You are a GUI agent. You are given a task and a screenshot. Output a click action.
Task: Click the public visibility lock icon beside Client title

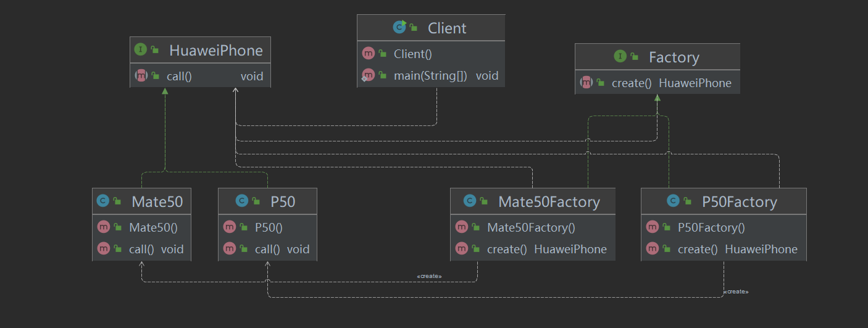(415, 28)
